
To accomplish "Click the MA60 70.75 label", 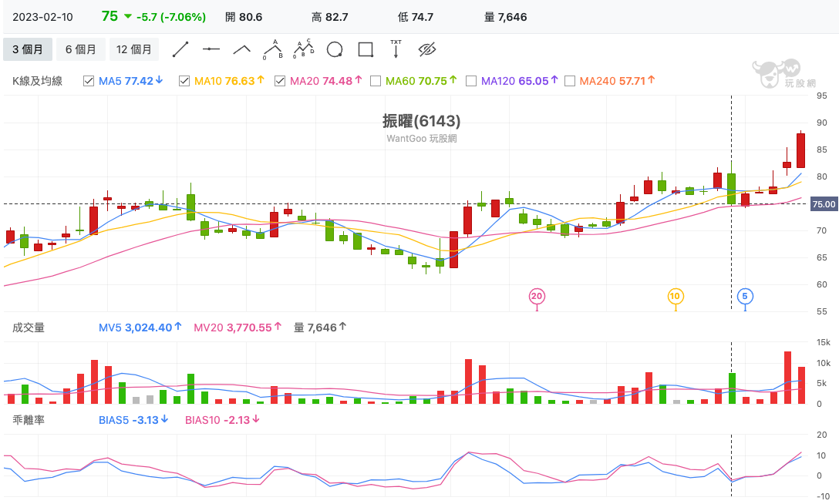I will 421,81.
